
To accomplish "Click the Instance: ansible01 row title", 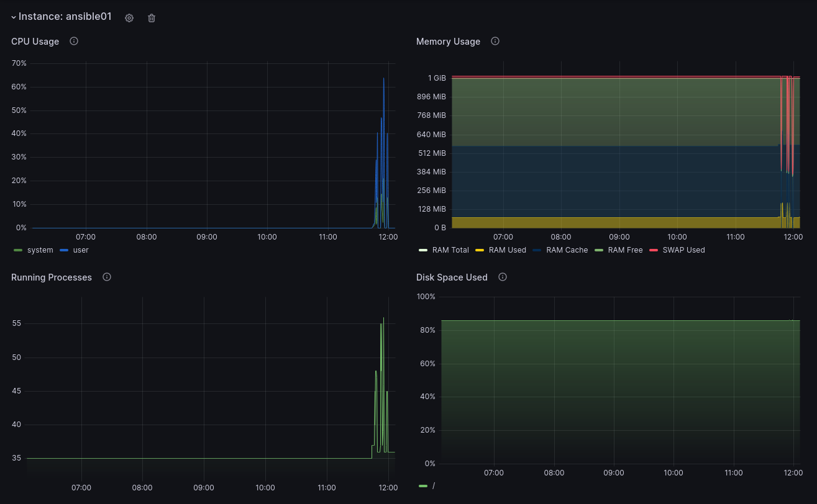I will 65,17.
